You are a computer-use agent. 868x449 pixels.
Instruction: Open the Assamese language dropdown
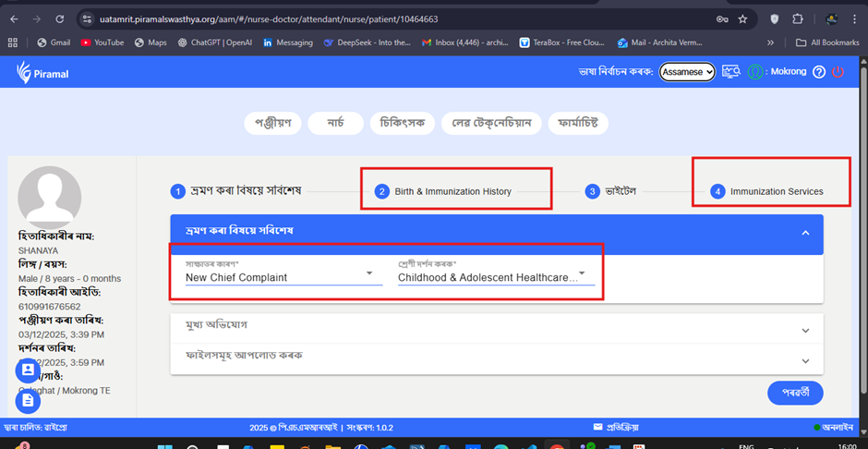[687, 72]
